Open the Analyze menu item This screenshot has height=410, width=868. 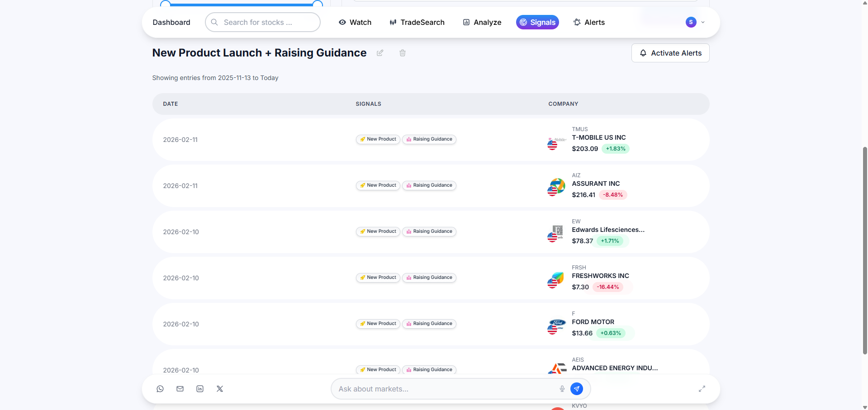coord(482,22)
